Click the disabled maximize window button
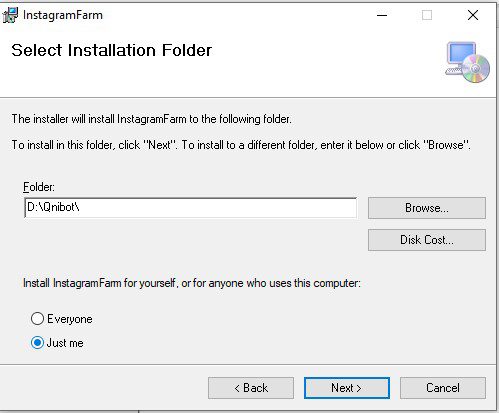 pyautogui.click(x=427, y=15)
